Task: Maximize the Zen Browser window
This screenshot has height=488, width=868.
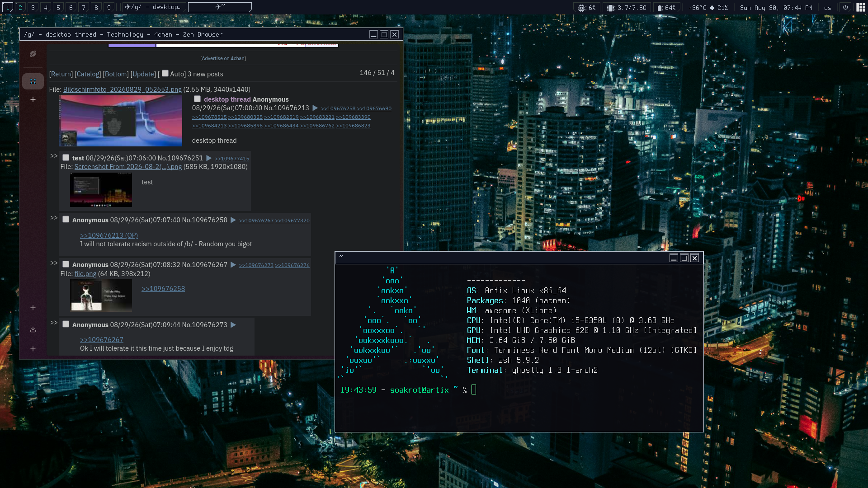Action: [x=384, y=34]
